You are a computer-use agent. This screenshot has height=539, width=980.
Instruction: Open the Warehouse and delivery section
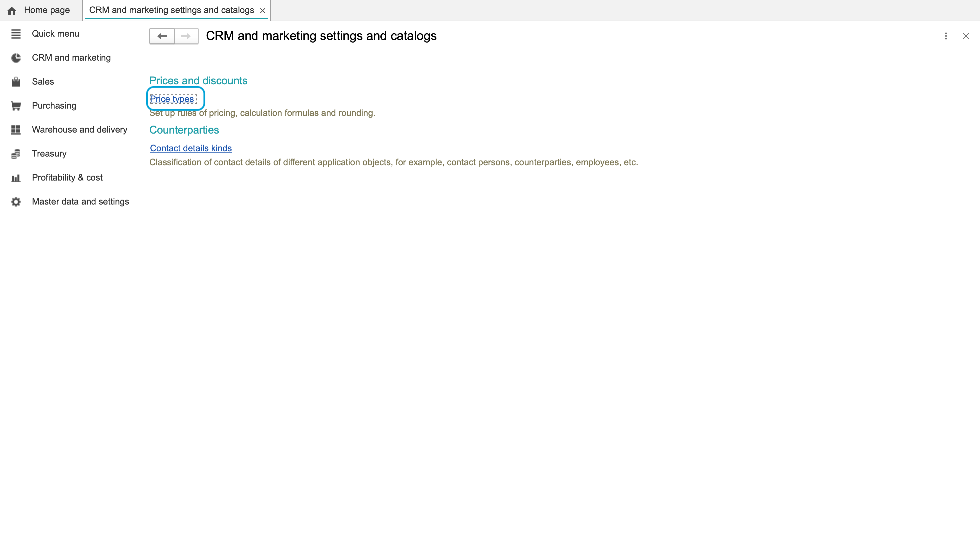(x=80, y=130)
